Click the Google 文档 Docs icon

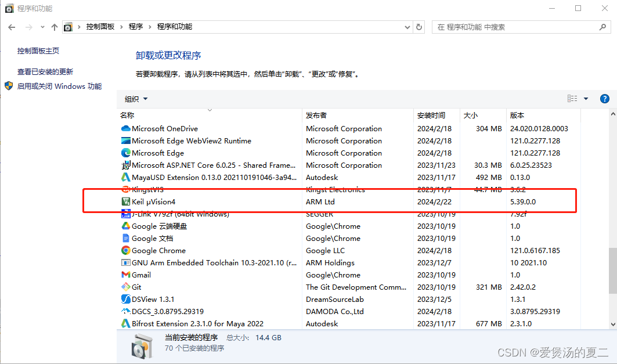(x=125, y=239)
